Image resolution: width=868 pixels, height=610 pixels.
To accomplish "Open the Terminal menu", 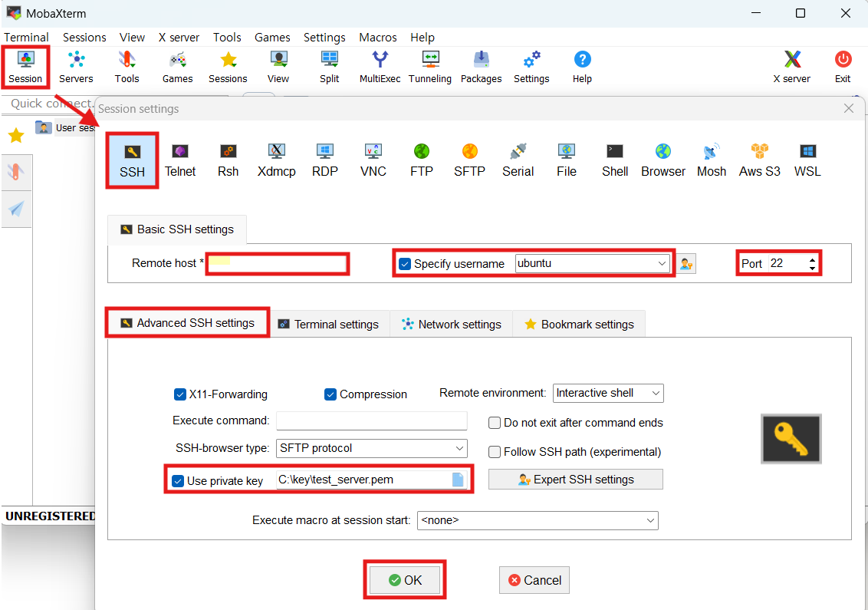I will [x=26, y=37].
